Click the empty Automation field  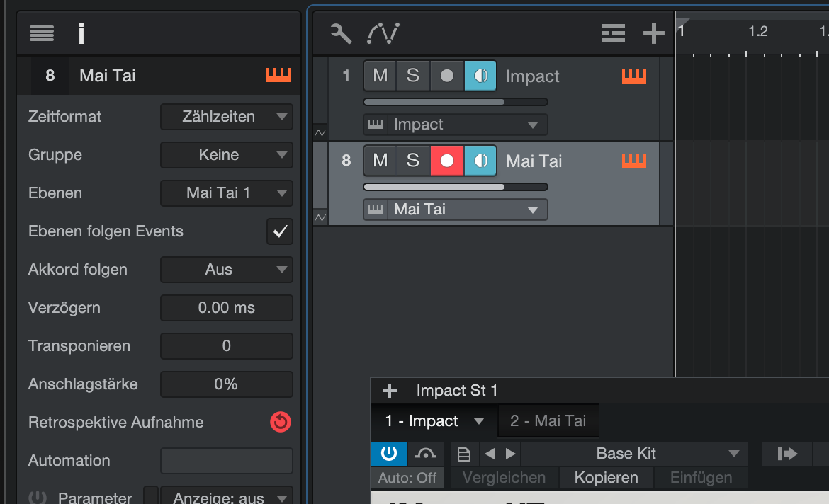click(226, 461)
